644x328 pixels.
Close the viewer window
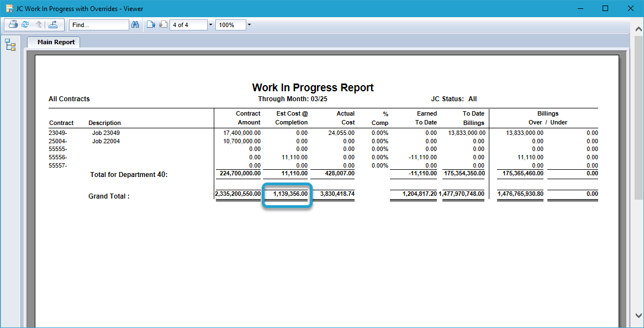click(630, 8)
